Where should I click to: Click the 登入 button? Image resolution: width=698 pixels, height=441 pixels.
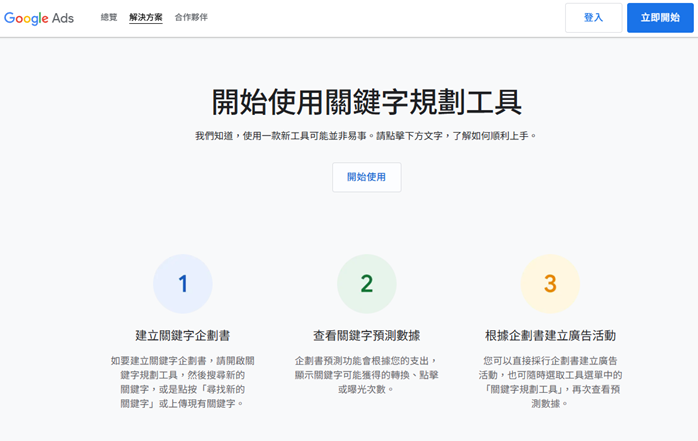coord(593,18)
